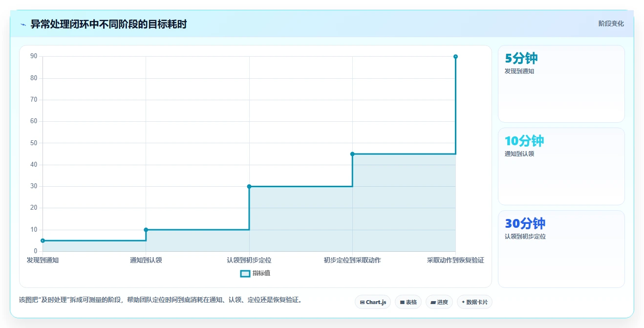Open the 30分钟 认领到初步定位 card
The width and height of the screenshot is (644, 328).
(561, 249)
